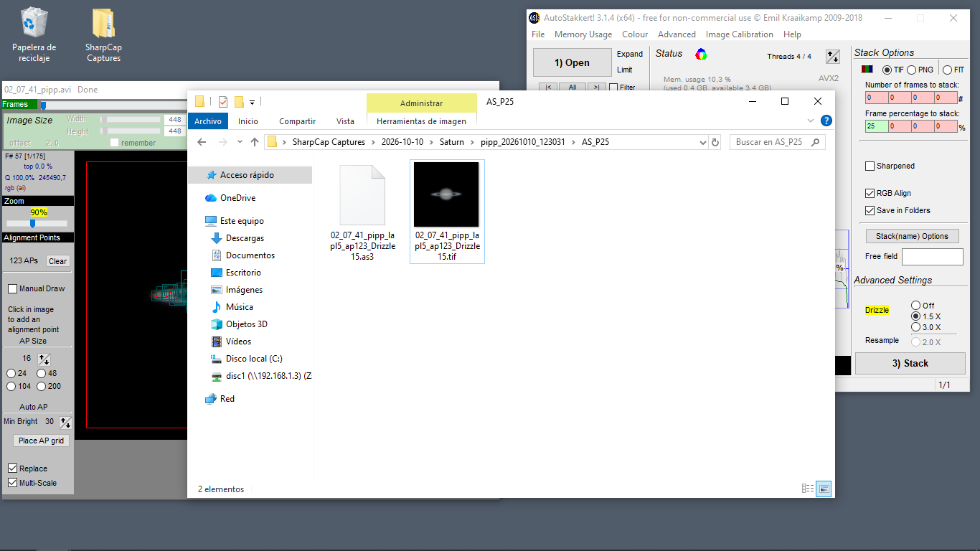Open the Compartir ribbon tab
This screenshot has width=980, height=551.
(297, 121)
